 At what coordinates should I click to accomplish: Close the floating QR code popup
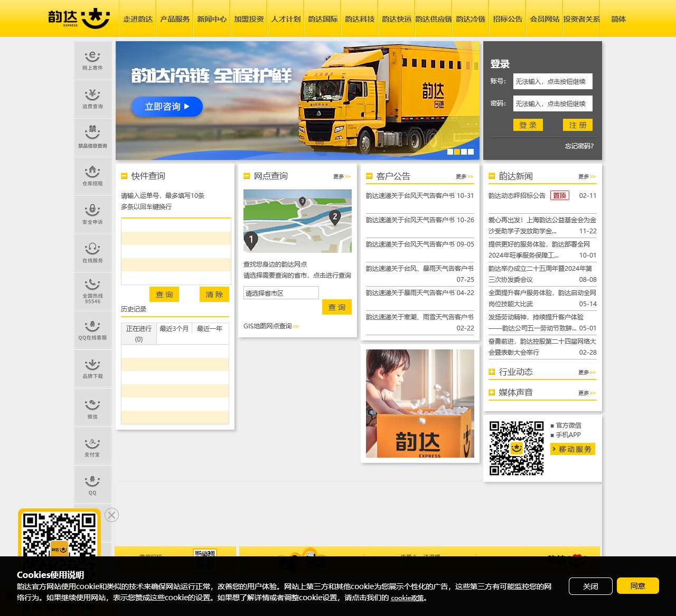tap(111, 515)
